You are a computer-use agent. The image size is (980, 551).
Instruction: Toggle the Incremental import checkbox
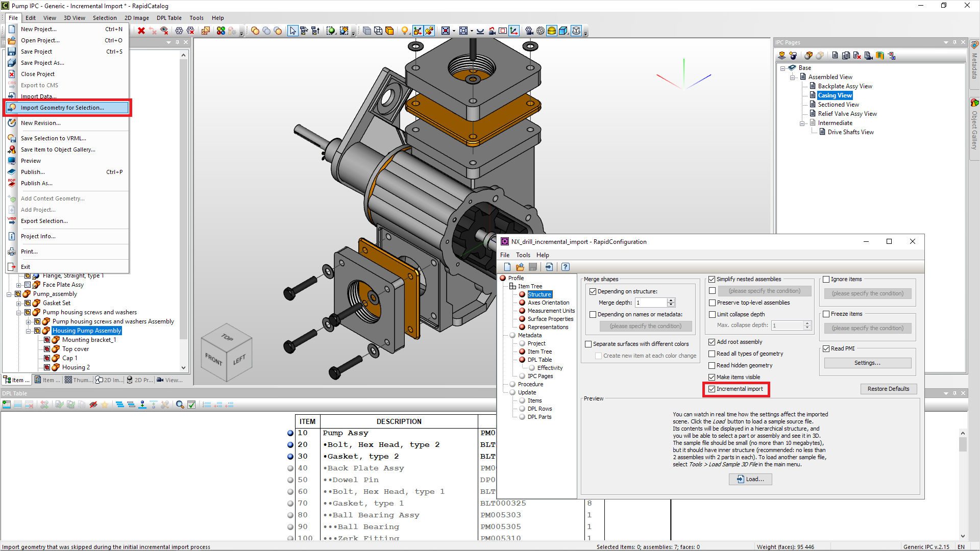click(x=712, y=389)
